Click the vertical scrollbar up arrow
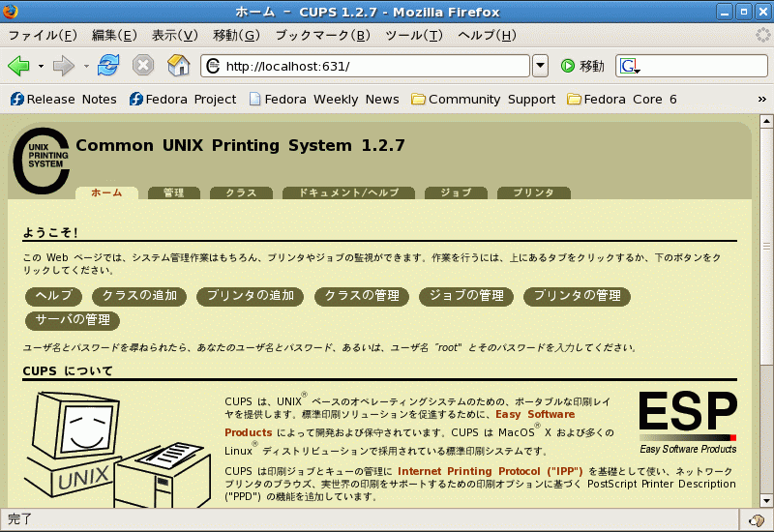774x532 pixels. [x=766, y=121]
